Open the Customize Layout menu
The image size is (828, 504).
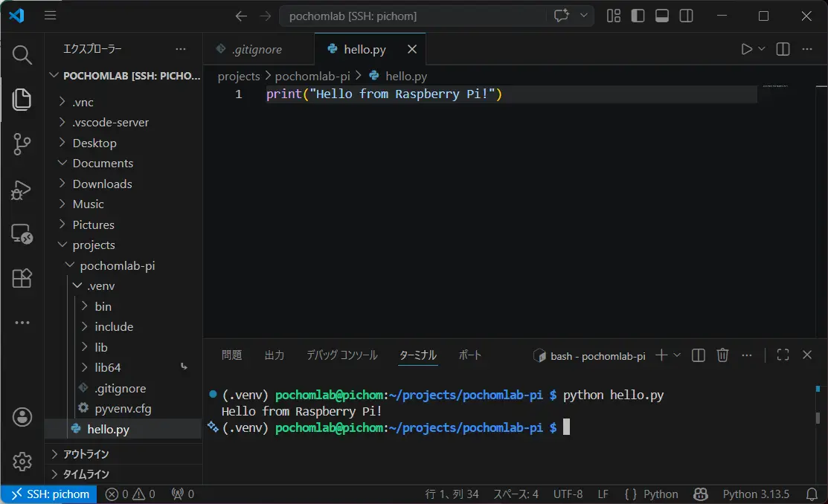point(614,16)
